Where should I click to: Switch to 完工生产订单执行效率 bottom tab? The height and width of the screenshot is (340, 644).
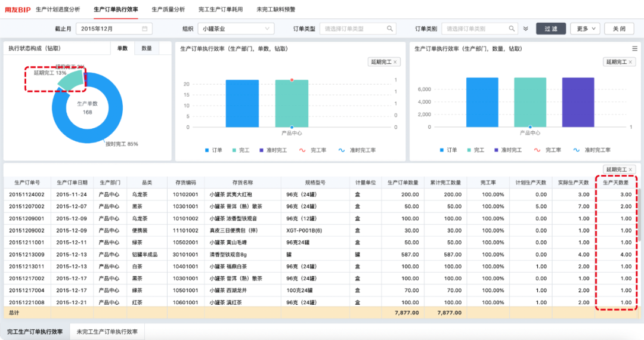35,332
